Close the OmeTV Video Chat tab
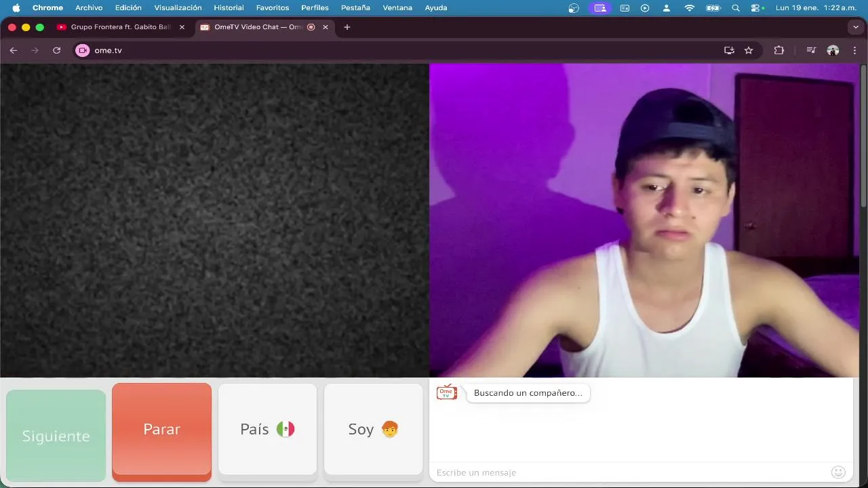The width and height of the screenshot is (868, 488). point(325,27)
